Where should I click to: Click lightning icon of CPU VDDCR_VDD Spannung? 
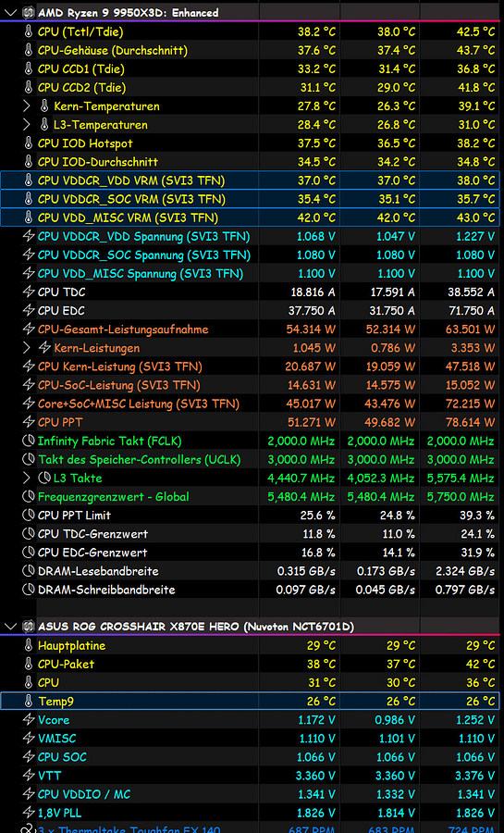pyautogui.click(x=29, y=236)
